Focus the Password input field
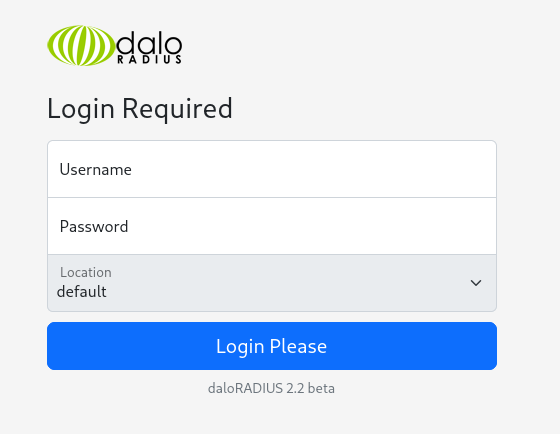 coord(272,226)
